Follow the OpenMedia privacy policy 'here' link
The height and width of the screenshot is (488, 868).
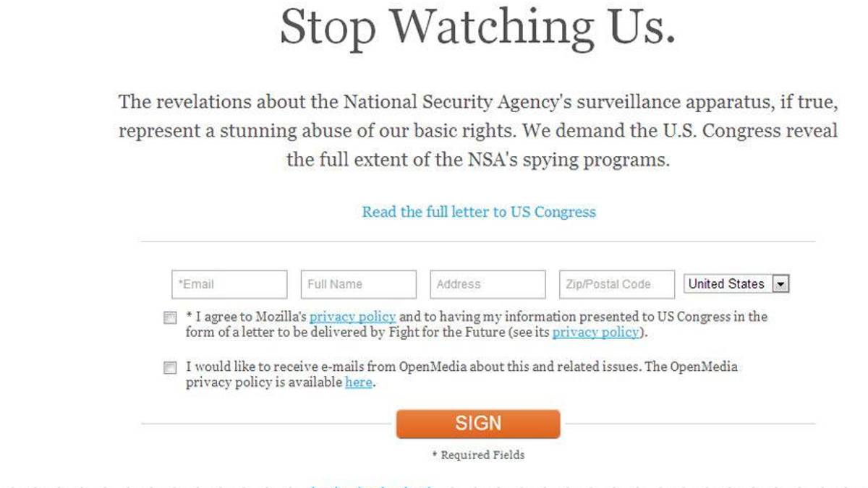(359, 382)
